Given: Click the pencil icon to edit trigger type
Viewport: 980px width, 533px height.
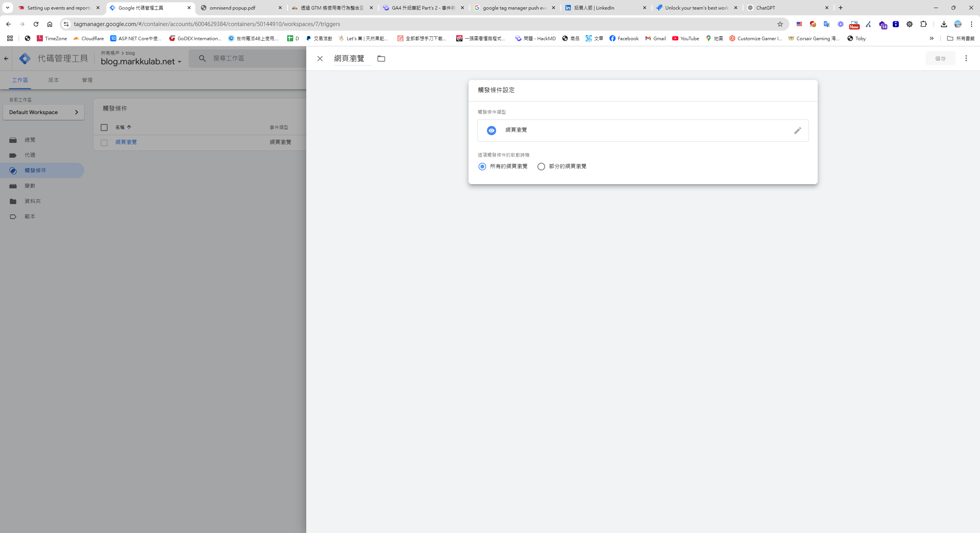Looking at the screenshot, I should [x=798, y=131].
